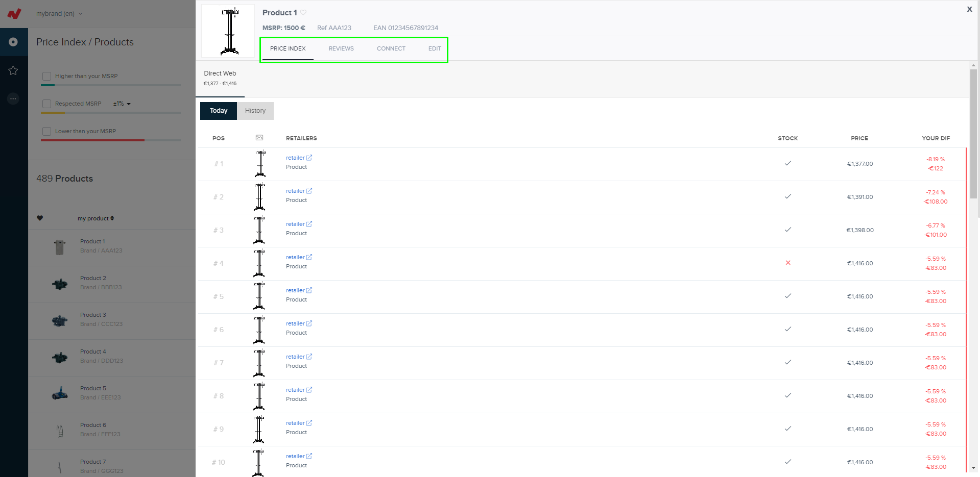Open external link icon for retailer #5
Screen dimensions: 980x477
309,290
